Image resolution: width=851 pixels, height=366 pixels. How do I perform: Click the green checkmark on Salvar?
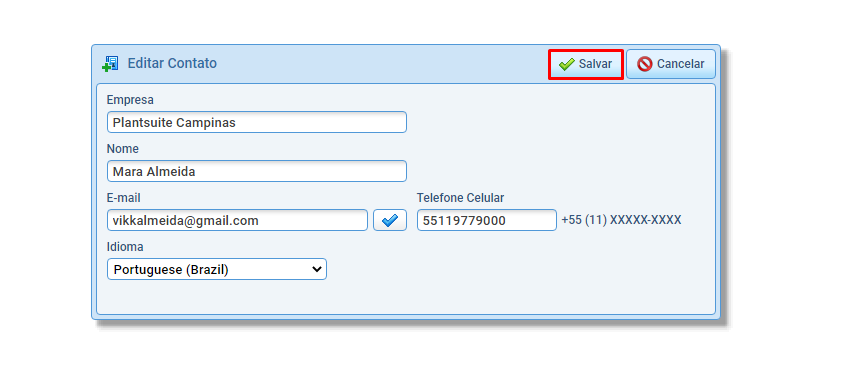tap(567, 64)
